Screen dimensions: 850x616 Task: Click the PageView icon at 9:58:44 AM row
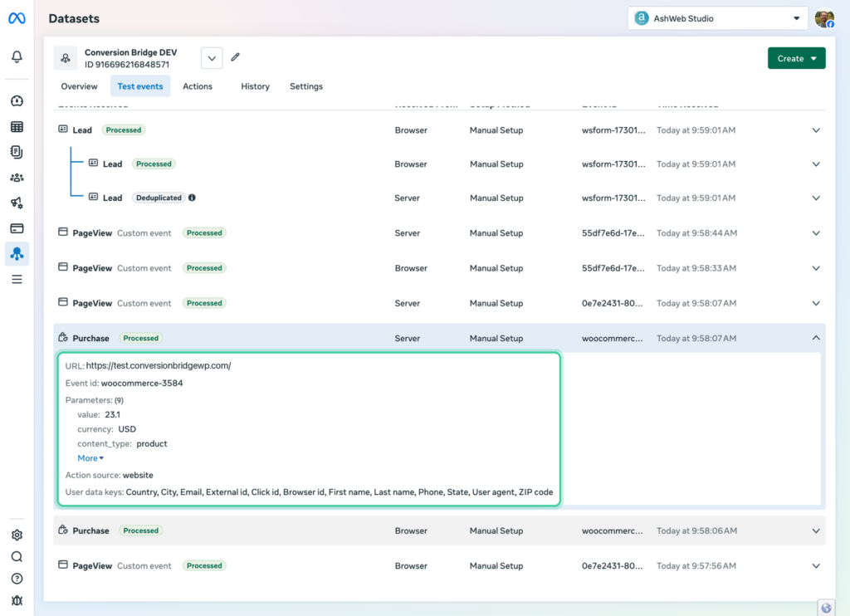click(x=63, y=232)
